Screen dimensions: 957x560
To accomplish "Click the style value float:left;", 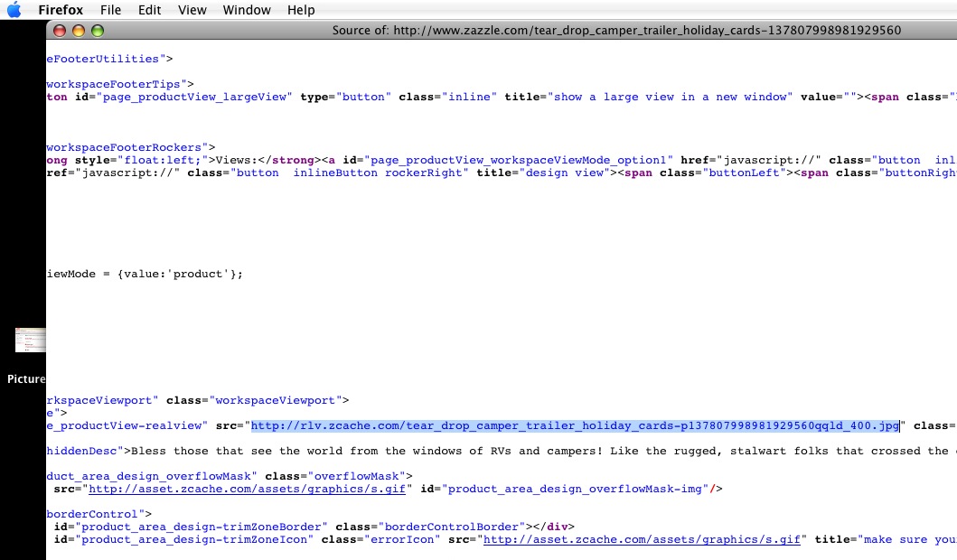I will click(x=163, y=161).
